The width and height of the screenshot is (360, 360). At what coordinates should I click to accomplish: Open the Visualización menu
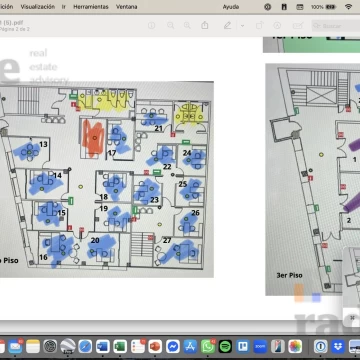pos(38,7)
